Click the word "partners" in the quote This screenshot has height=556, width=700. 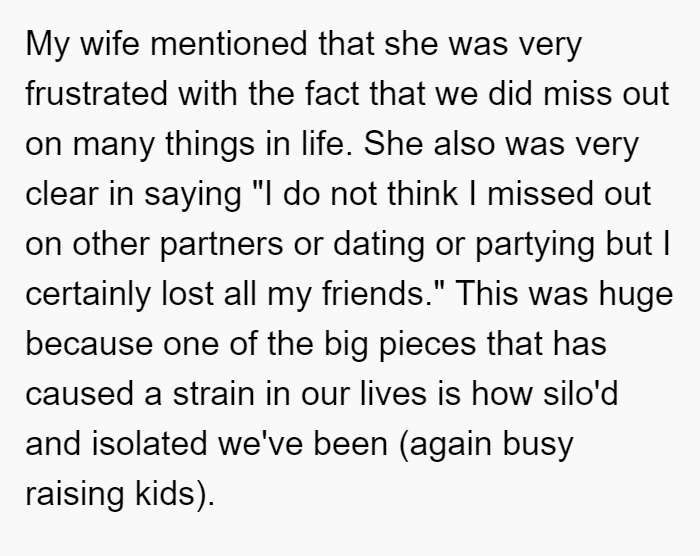221,245
